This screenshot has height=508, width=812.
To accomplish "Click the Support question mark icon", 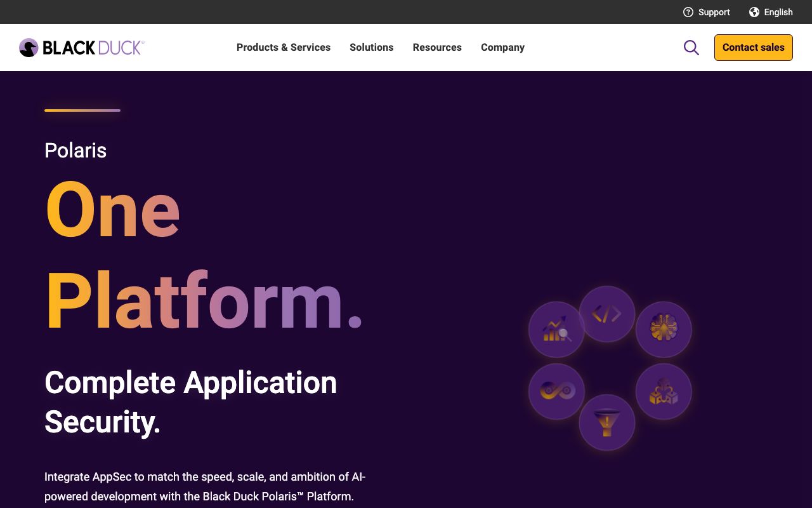I will [x=688, y=12].
